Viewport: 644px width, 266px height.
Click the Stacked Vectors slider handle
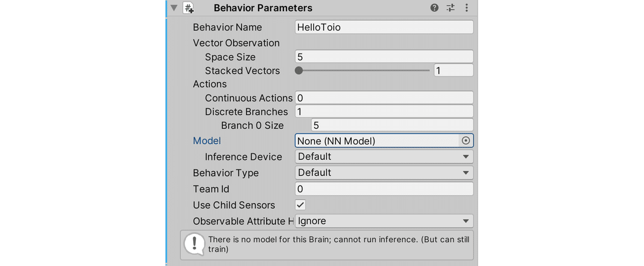coord(299,70)
